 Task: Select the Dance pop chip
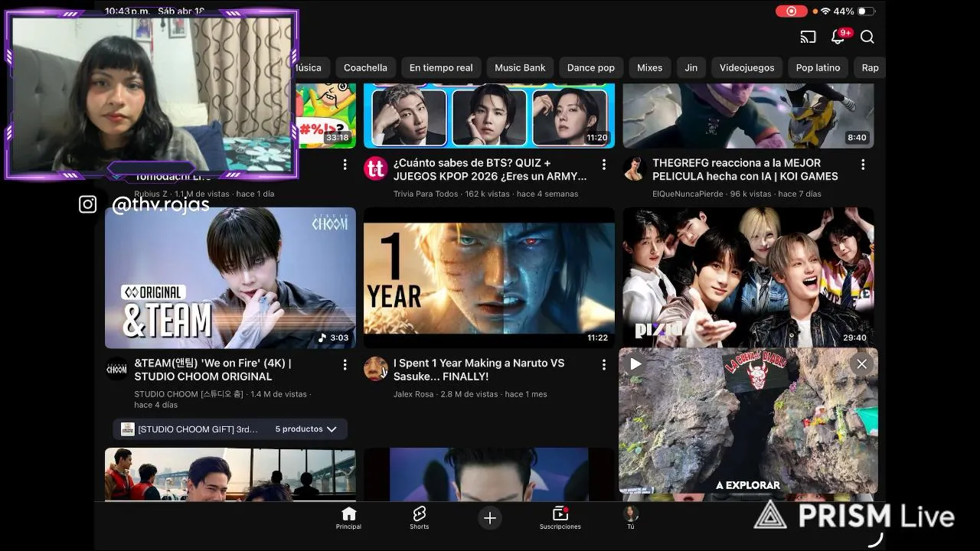point(591,67)
